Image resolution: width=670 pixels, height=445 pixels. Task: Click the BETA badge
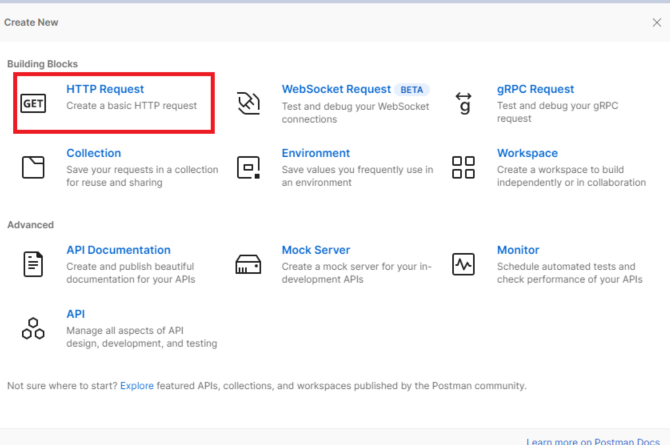(x=411, y=90)
